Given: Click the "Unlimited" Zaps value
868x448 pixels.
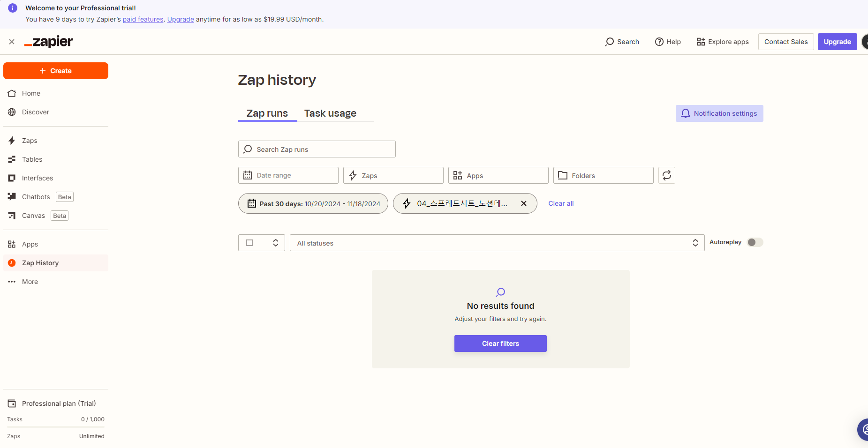Looking at the screenshot, I should tap(92, 436).
